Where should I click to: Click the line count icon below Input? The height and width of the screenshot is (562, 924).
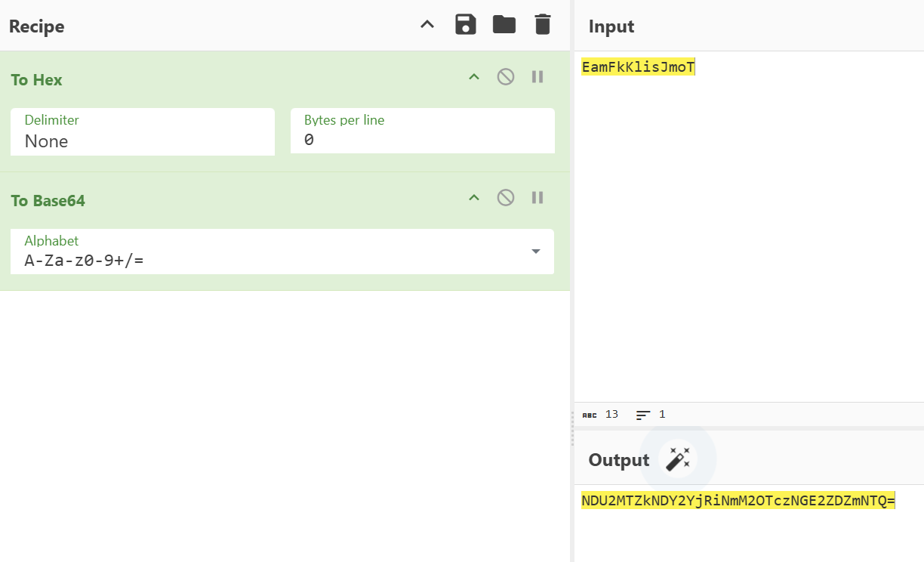(x=643, y=415)
